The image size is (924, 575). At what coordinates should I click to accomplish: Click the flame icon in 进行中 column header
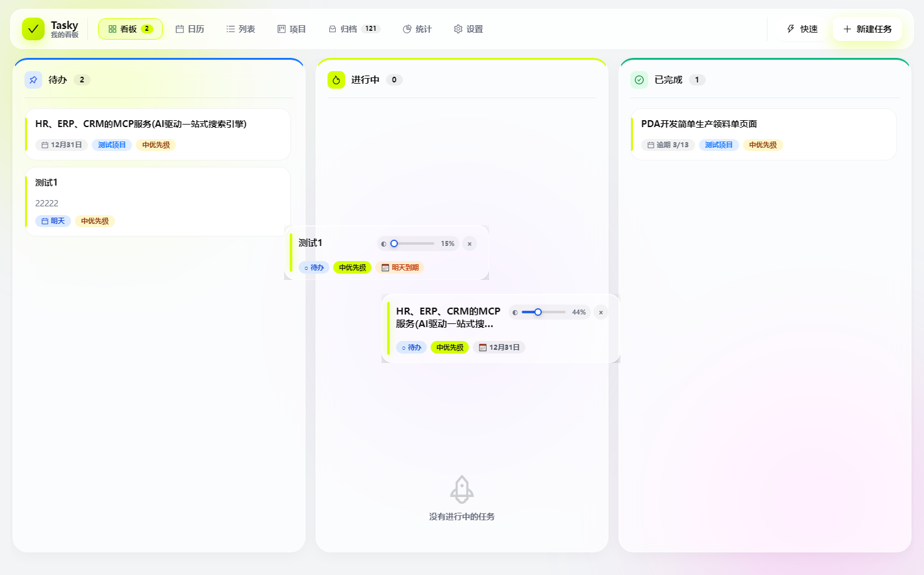pos(336,80)
